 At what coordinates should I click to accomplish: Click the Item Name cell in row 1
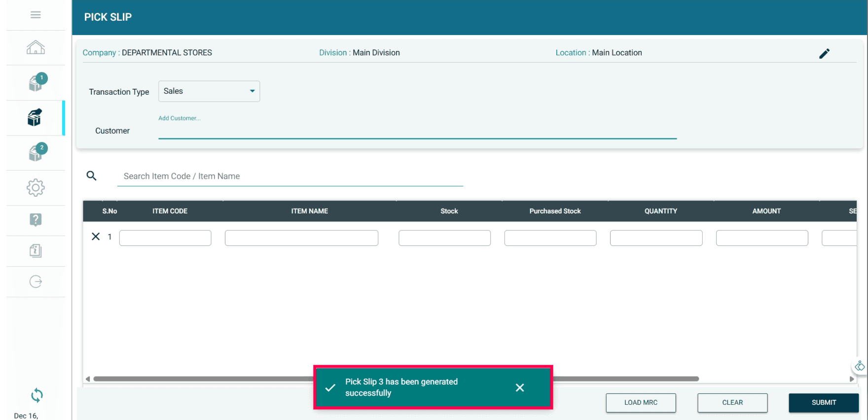tap(301, 238)
